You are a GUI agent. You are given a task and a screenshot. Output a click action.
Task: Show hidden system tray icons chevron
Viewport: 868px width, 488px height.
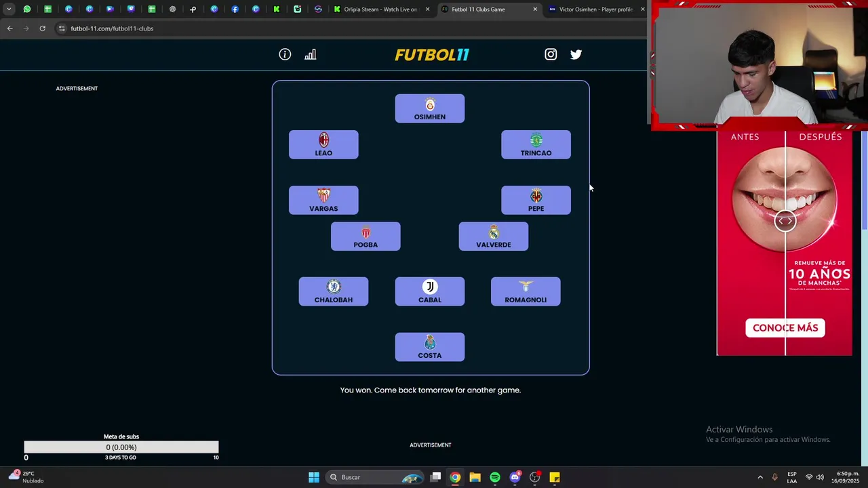coord(760,477)
